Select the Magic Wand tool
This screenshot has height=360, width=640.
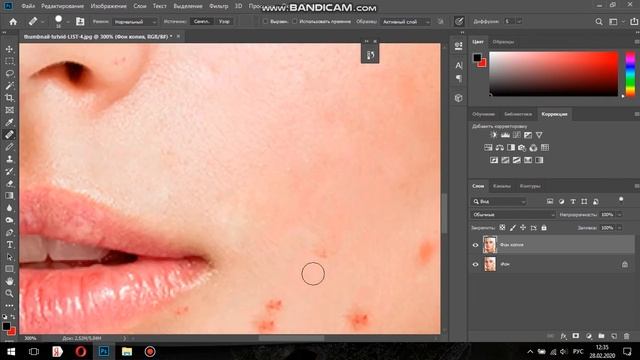point(9,86)
